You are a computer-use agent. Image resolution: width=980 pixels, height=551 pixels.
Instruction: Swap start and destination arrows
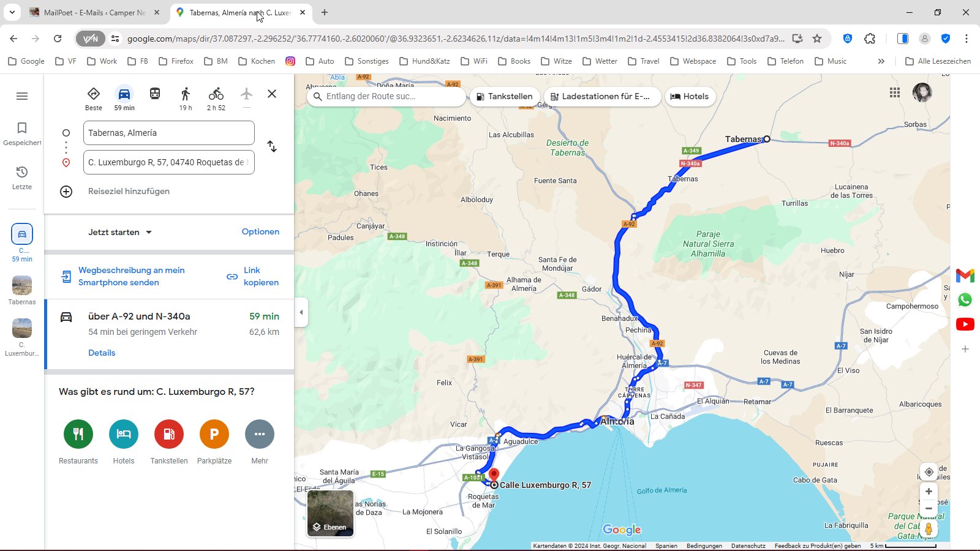click(272, 146)
